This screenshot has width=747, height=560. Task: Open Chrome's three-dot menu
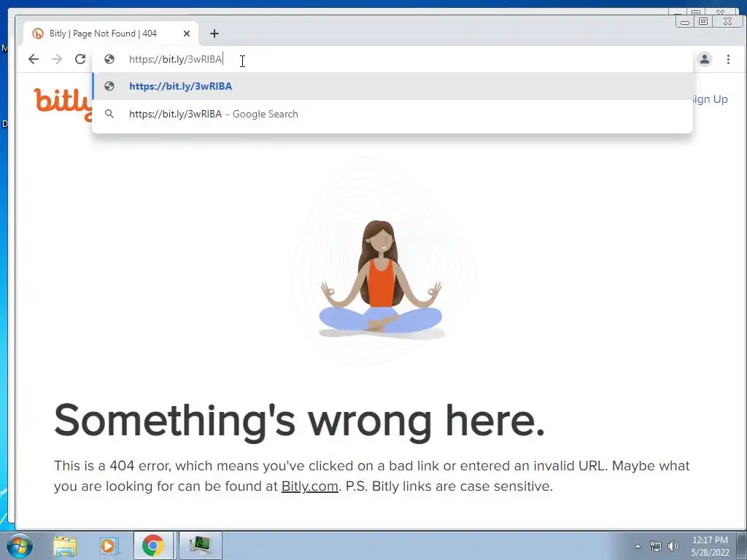[x=728, y=59]
